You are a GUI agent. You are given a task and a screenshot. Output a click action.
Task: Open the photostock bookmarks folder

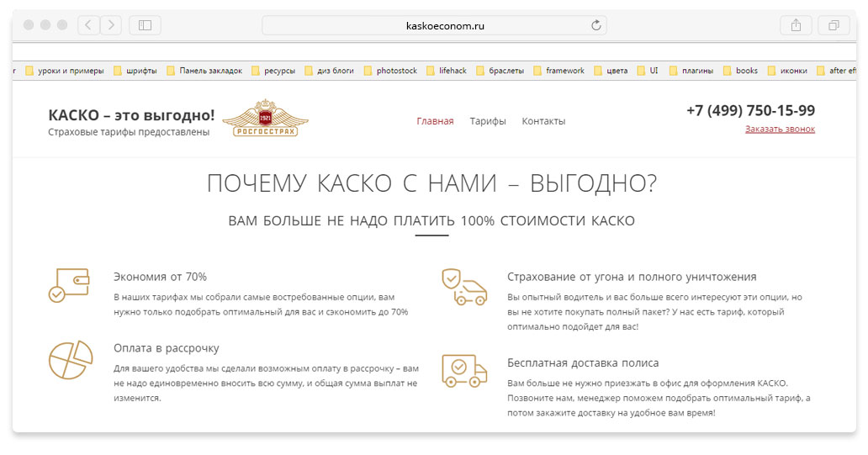pyautogui.click(x=391, y=71)
